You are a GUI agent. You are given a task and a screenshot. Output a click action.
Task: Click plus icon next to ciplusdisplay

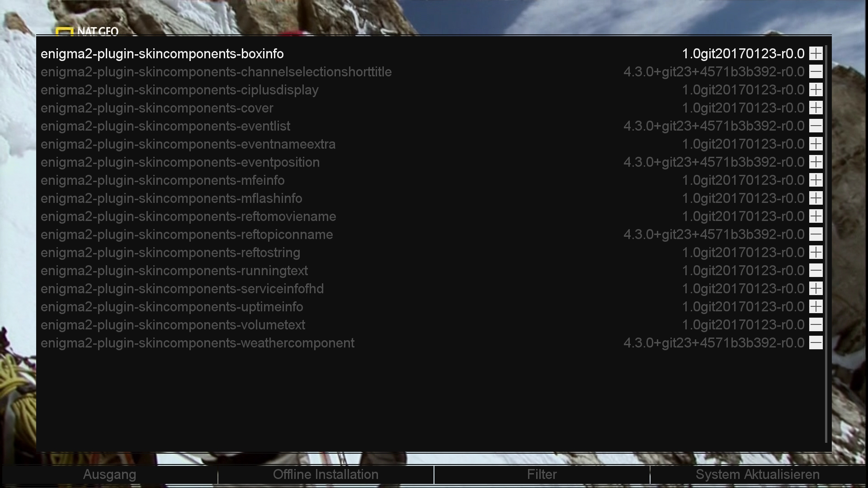[816, 90]
